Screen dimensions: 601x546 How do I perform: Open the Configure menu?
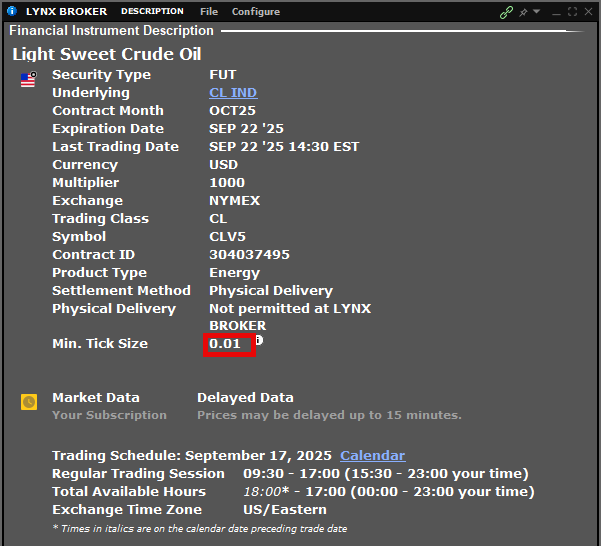coord(256,12)
